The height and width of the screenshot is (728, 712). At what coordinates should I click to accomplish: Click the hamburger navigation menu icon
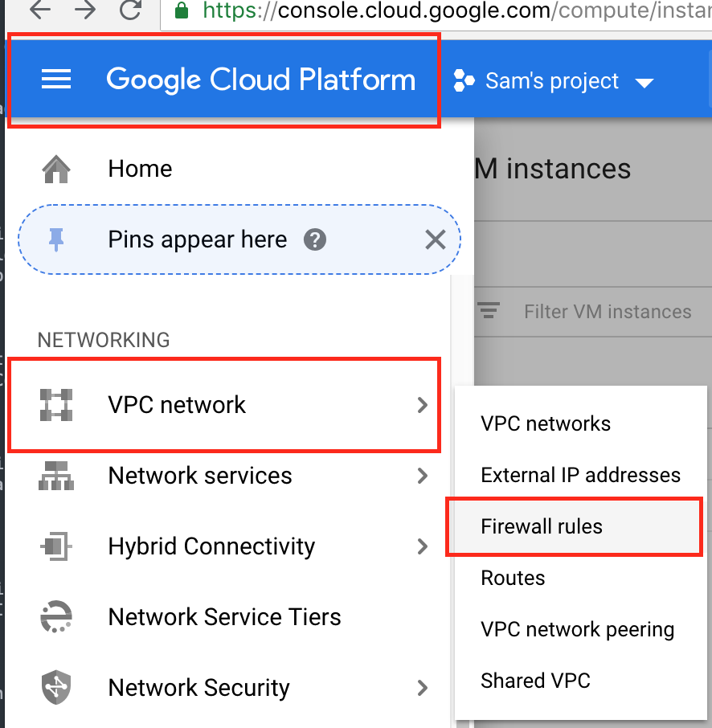tap(56, 80)
